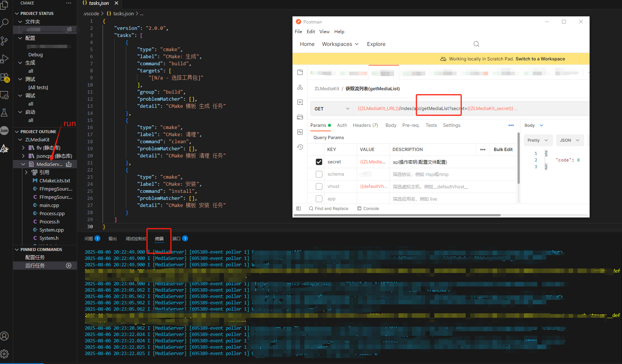Image resolution: width=622 pixels, height=364 pixels.
Task: Enable the vhost query param checkbox
Action: tap(319, 186)
